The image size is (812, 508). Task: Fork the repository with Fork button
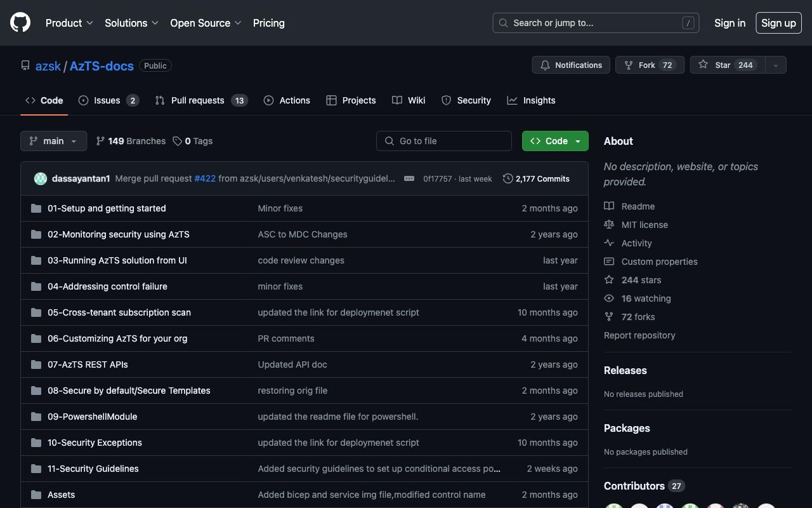click(x=650, y=65)
